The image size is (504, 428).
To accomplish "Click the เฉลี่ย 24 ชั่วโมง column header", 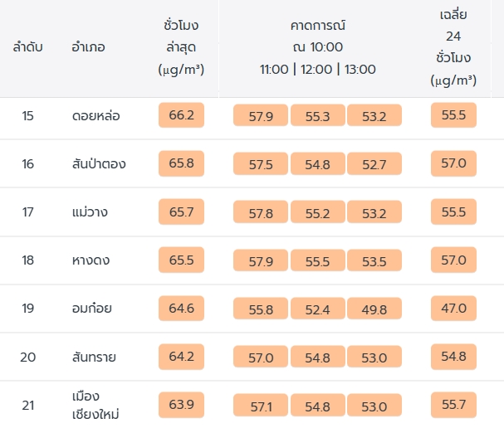I will point(453,48).
